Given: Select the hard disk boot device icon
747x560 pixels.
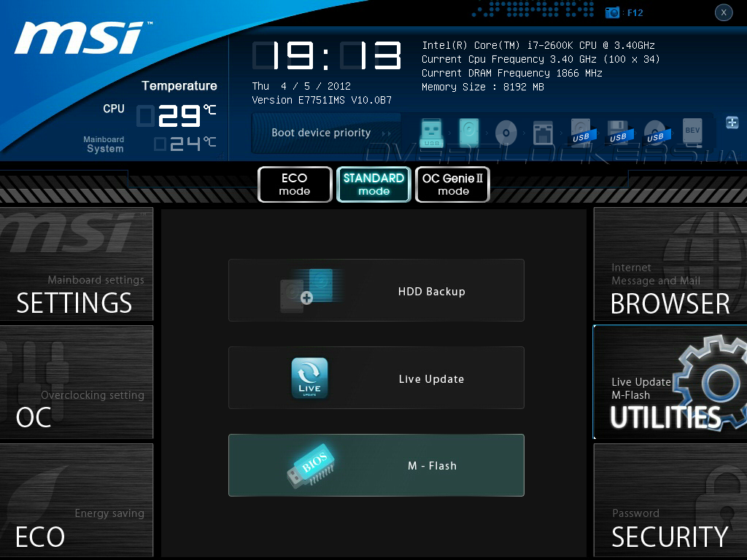Looking at the screenshot, I should (x=469, y=133).
